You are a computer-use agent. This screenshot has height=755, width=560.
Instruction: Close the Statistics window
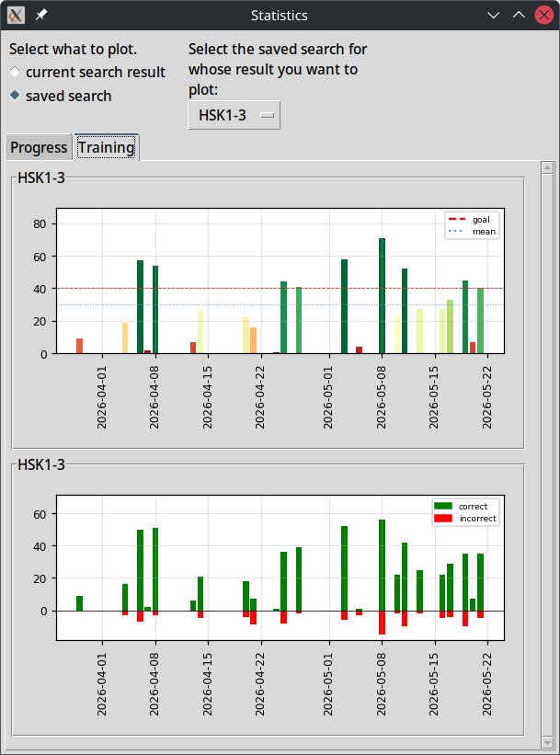point(544,16)
